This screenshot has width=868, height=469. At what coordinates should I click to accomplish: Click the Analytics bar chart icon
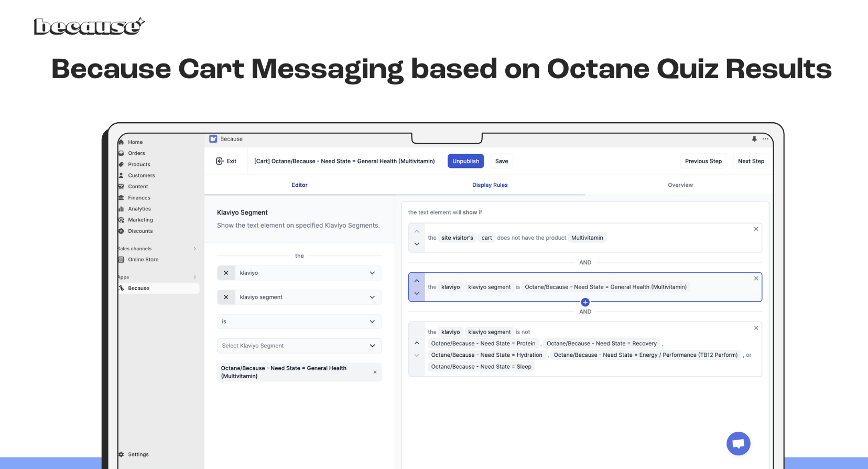(121, 209)
